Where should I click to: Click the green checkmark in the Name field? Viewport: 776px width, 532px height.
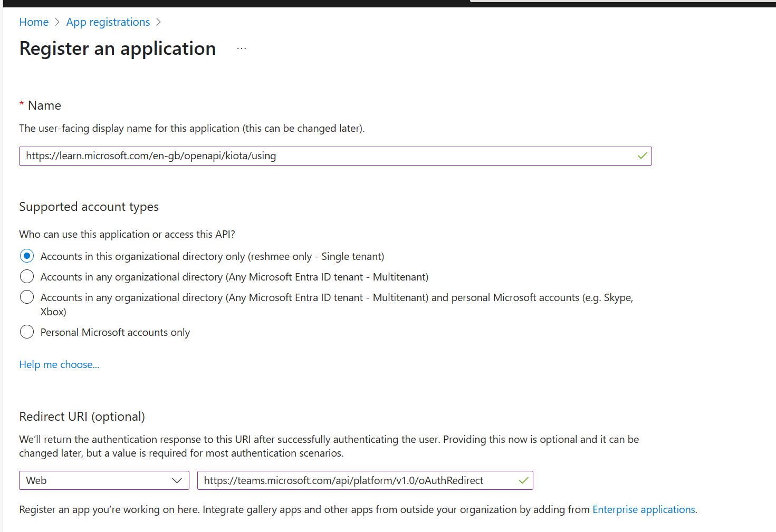[x=642, y=156]
